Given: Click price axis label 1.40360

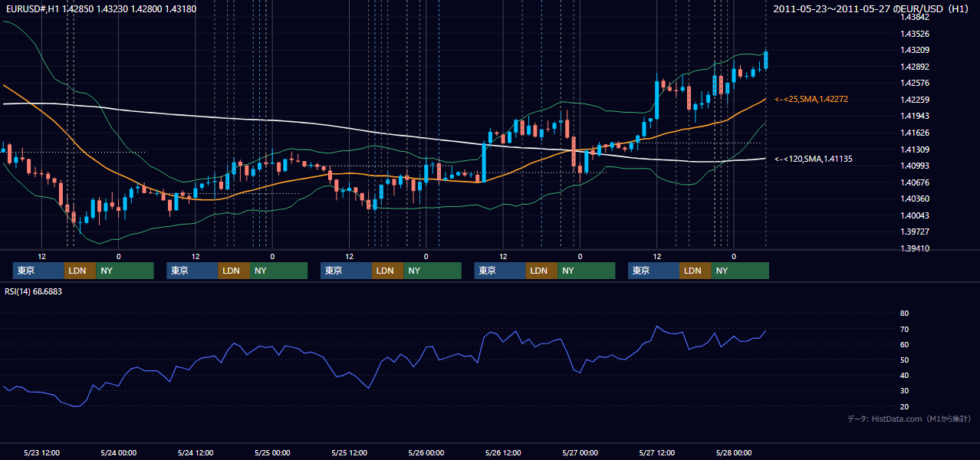Looking at the screenshot, I should pyautogui.click(x=914, y=199).
